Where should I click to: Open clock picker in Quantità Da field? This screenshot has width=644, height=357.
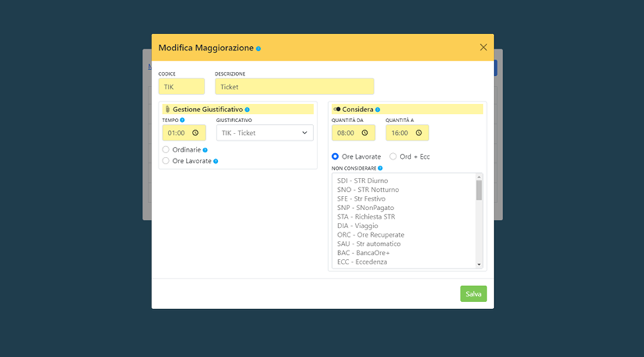point(364,133)
